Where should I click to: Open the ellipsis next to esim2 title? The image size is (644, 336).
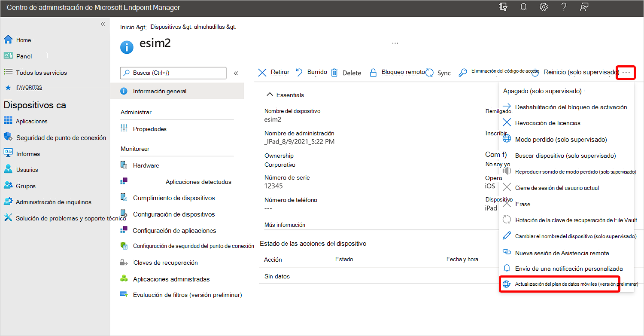pyautogui.click(x=395, y=43)
